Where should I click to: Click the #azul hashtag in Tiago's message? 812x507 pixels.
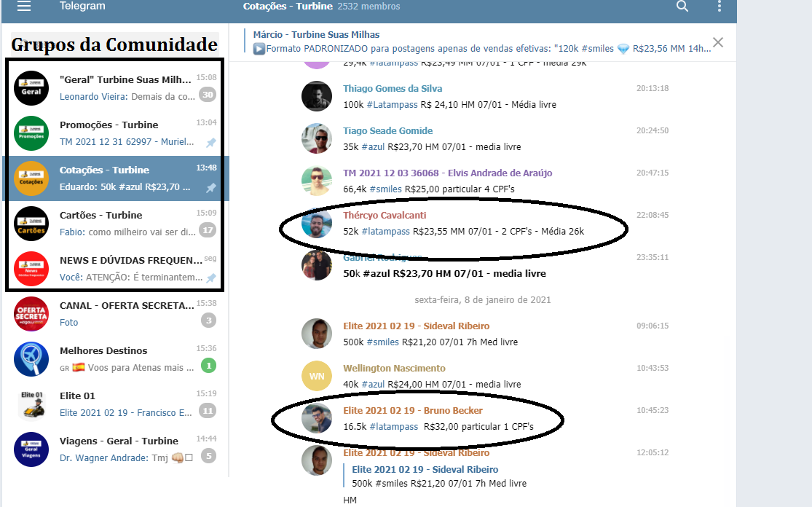click(x=373, y=147)
